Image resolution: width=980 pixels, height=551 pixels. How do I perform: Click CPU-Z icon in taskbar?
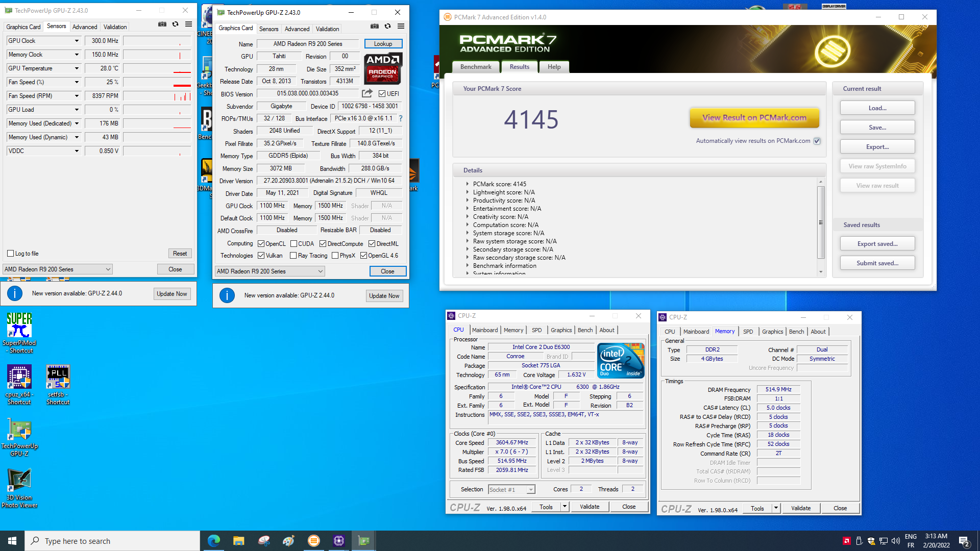point(339,541)
